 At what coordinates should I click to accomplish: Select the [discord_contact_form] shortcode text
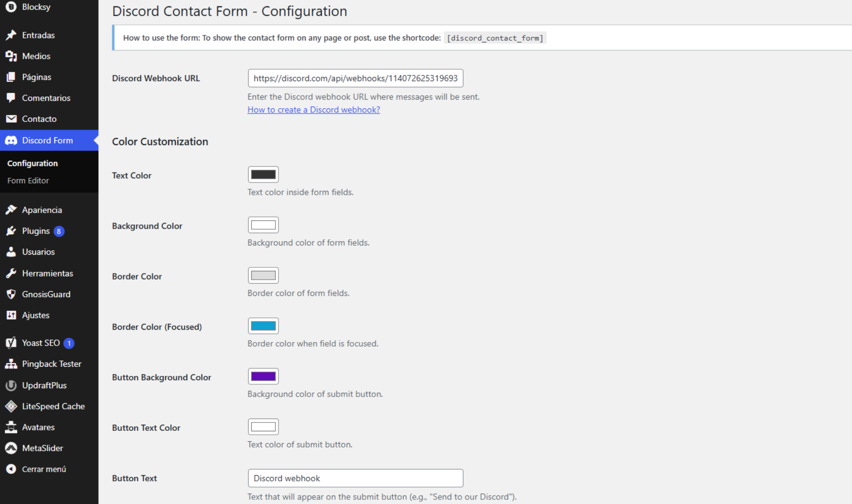point(495,38)
